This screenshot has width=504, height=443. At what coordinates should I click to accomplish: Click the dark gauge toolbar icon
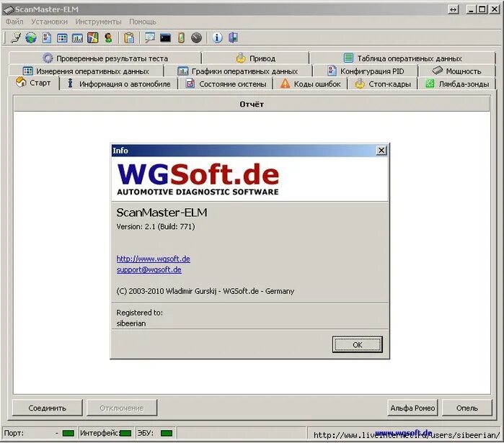click(196, 38)
